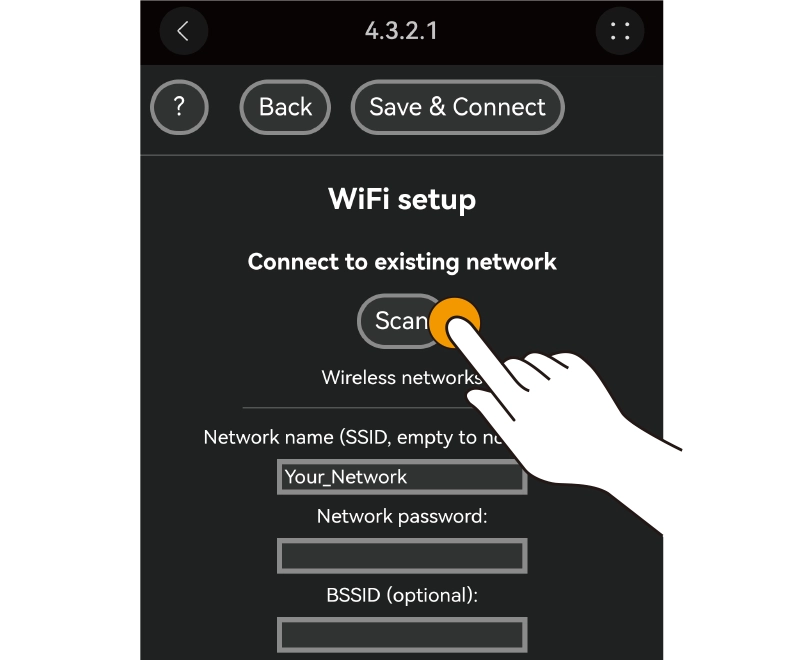800x660 pixels.
Task: Click the Wireless networks label
Action: [x=402, y=377]
